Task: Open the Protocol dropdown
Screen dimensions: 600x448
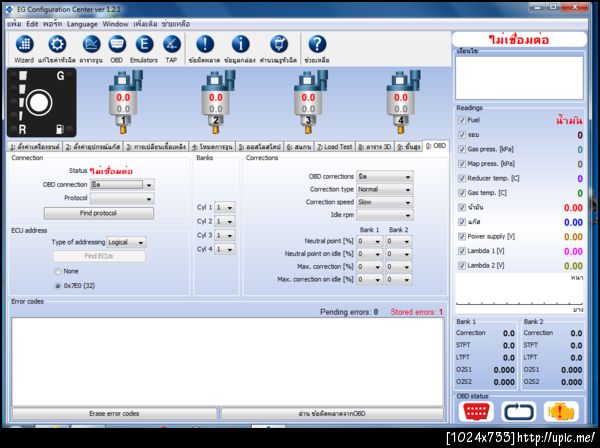Action: point(122,199)
